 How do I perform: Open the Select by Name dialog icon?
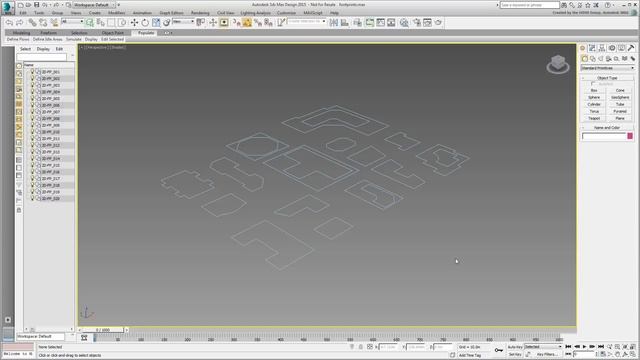point(100,23)
